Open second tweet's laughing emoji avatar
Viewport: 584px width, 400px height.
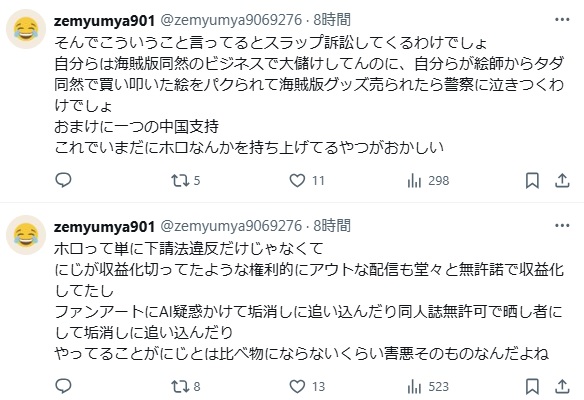[26, 235]
